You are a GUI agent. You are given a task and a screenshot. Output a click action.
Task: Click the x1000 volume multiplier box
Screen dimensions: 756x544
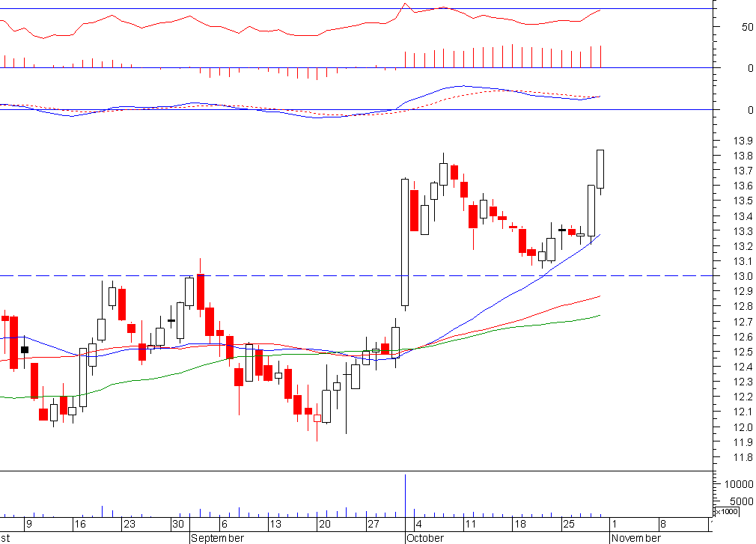tap(727, 511)
